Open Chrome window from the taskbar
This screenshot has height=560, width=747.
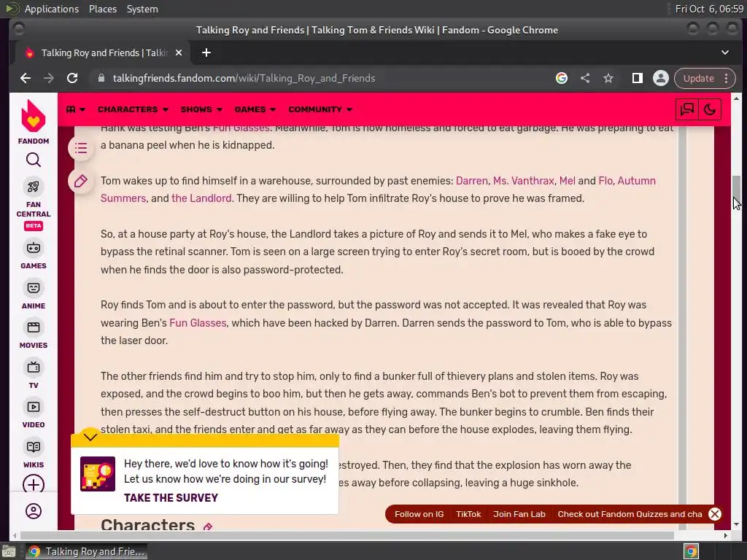(x=86, y=551)
